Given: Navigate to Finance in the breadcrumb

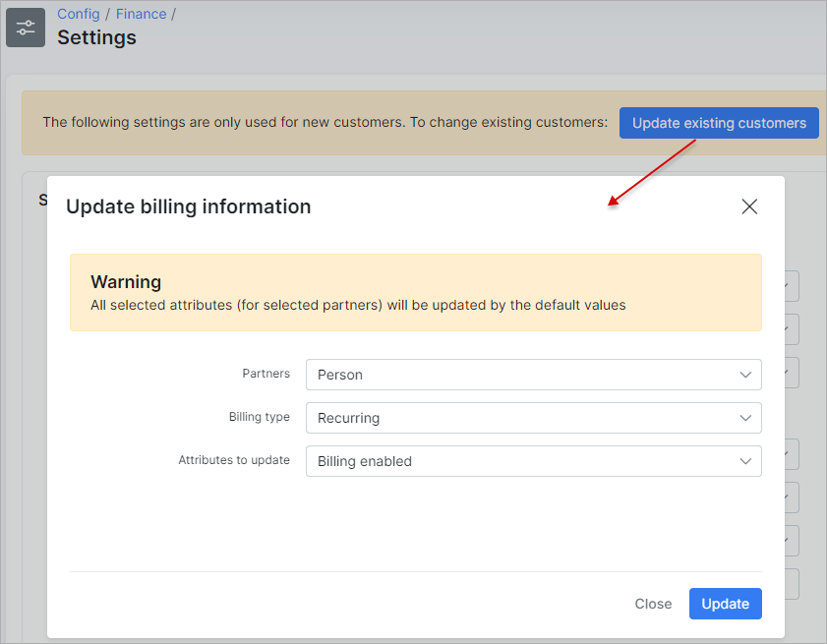Looking at the screenshot, I should [141, 15].
